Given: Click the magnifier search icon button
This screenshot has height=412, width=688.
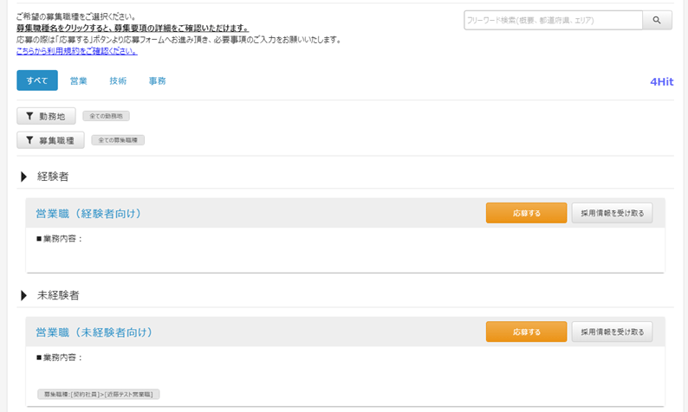Looking at the screenshot, I should 656,20.
